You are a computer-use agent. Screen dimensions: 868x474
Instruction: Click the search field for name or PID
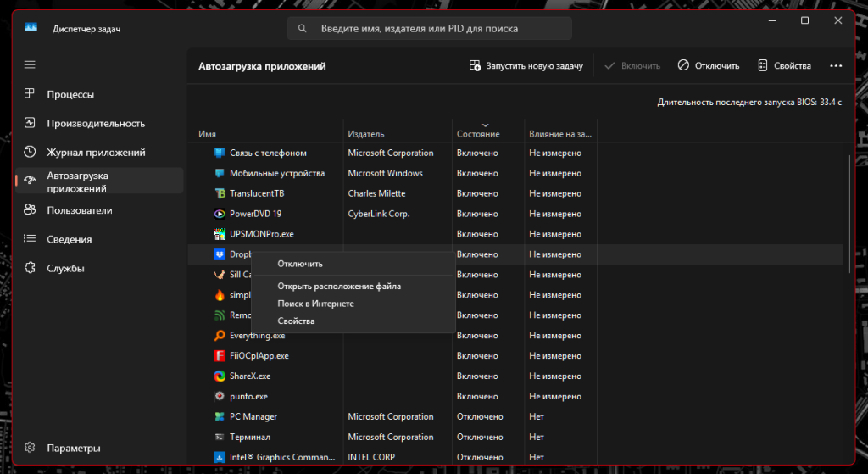[429, 28]
